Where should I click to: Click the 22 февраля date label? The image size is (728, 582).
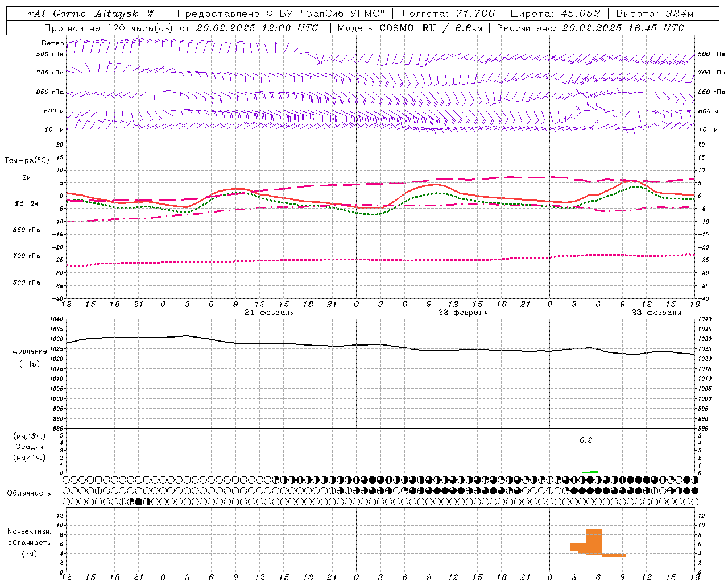click(463, 313)
